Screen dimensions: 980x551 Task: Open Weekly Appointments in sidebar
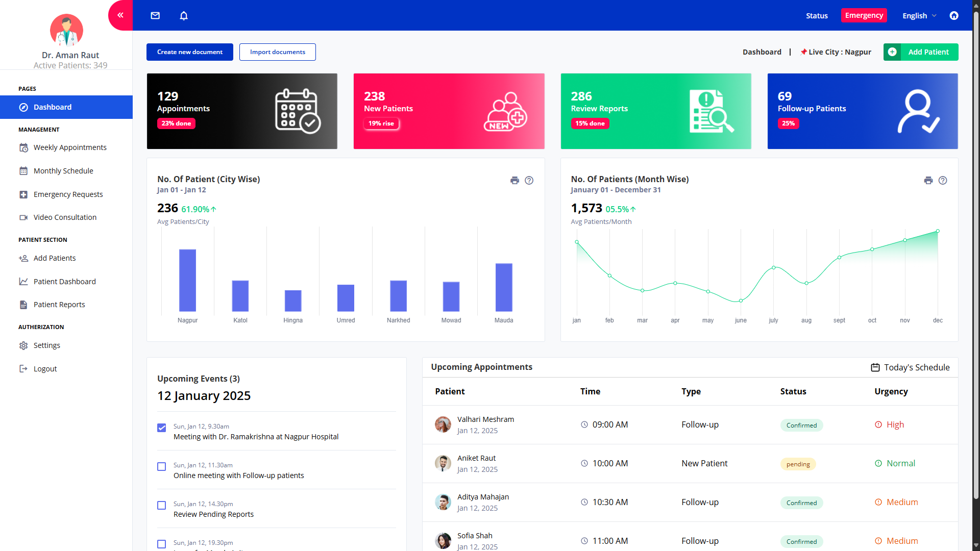pos(70,147)
